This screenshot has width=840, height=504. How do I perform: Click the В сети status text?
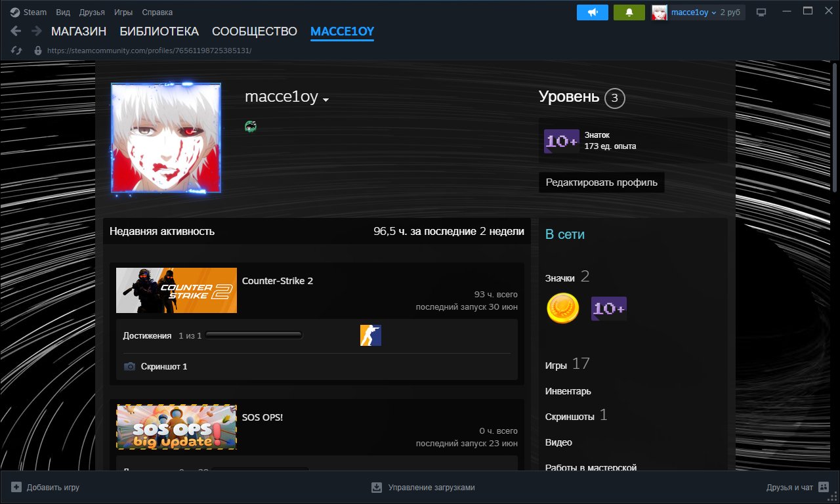[565, 234]
